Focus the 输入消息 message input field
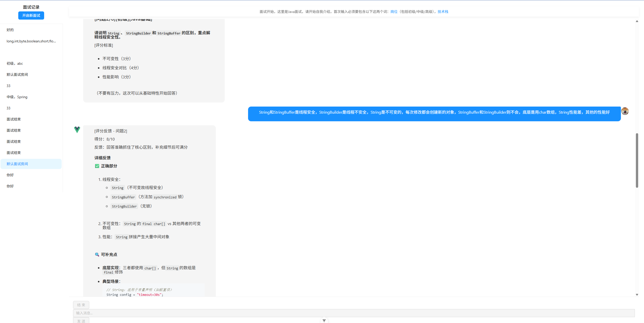644x323 pixels. (354, 313)
